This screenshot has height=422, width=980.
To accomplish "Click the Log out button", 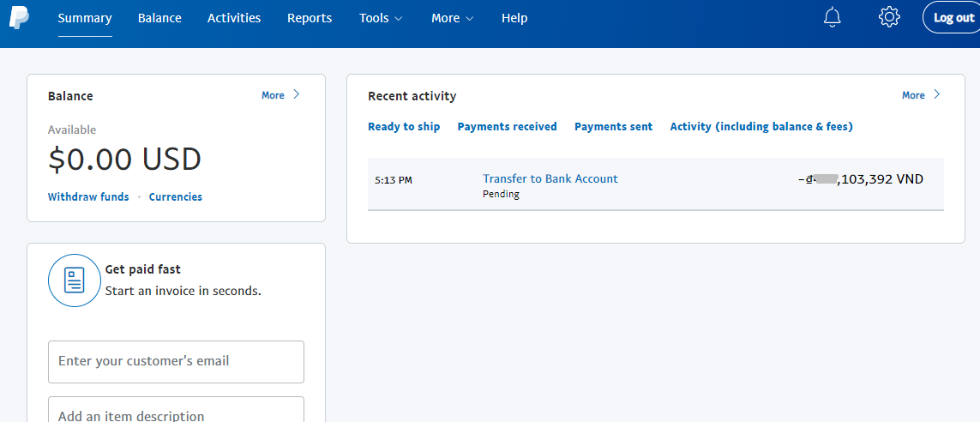I will coord(951,17).
